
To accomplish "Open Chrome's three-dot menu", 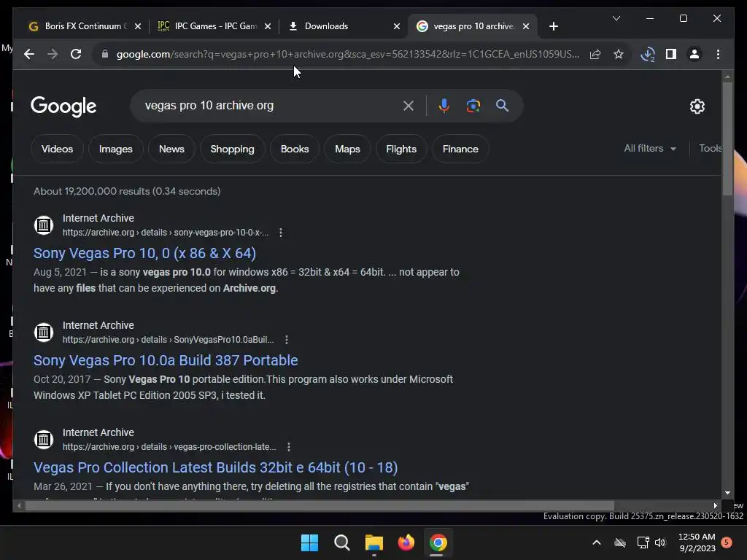I will [718, 54].
